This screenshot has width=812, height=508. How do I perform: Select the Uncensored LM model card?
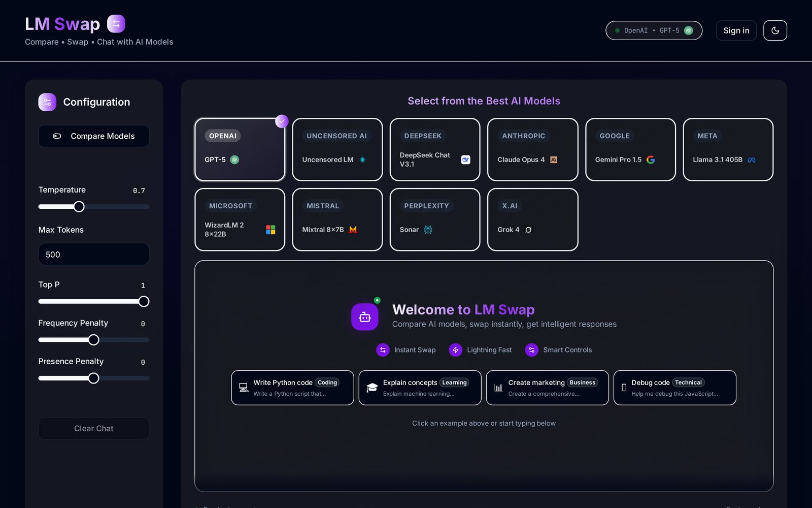(337, 149)
